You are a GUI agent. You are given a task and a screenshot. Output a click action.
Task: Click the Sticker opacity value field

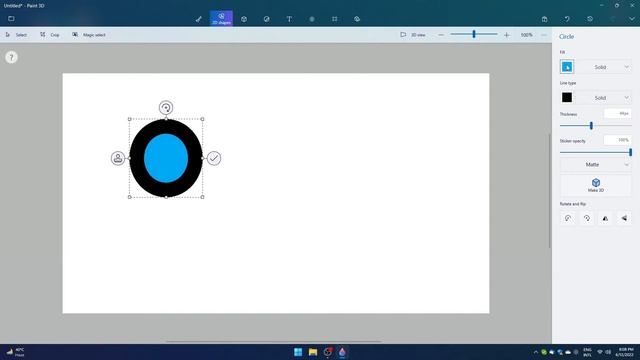coord(618,140)
